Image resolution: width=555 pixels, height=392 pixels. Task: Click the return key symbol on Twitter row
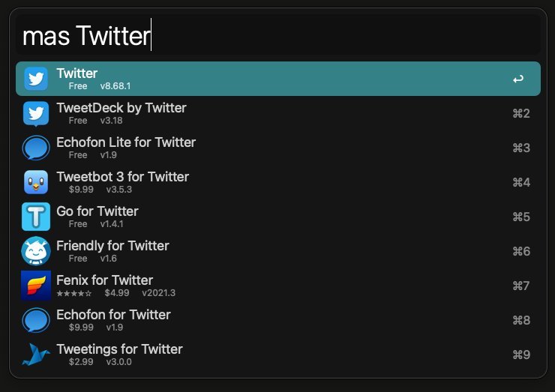[517, 79]
